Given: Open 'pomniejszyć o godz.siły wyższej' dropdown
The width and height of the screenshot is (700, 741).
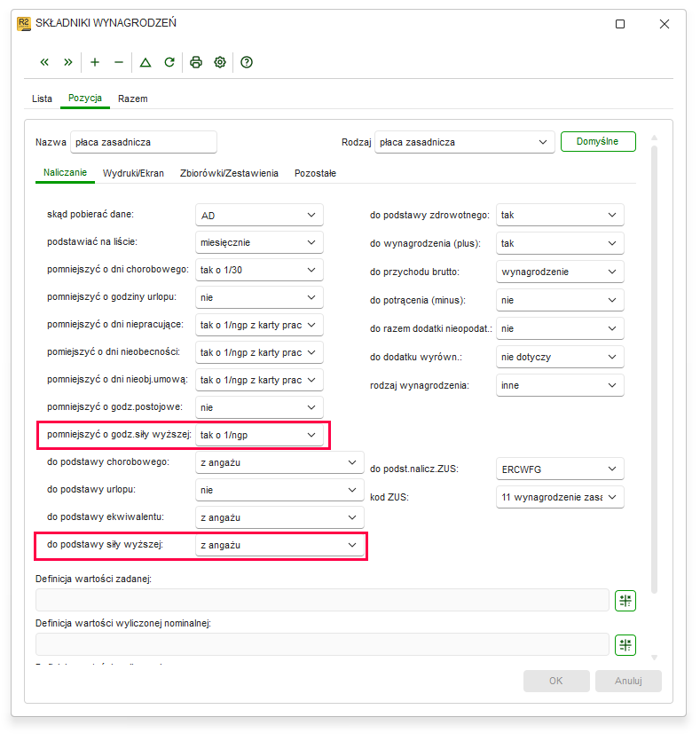Looking at the screenshot, I should tap(259, 435).
